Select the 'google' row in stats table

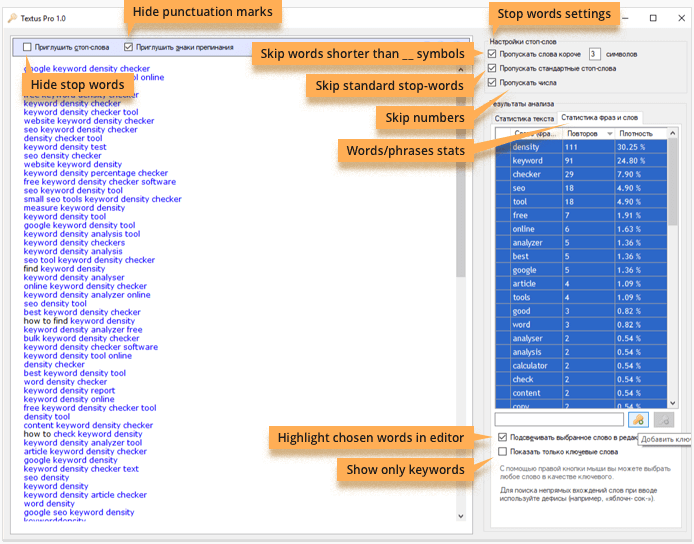pyautogui.click(x=581, y=270)
